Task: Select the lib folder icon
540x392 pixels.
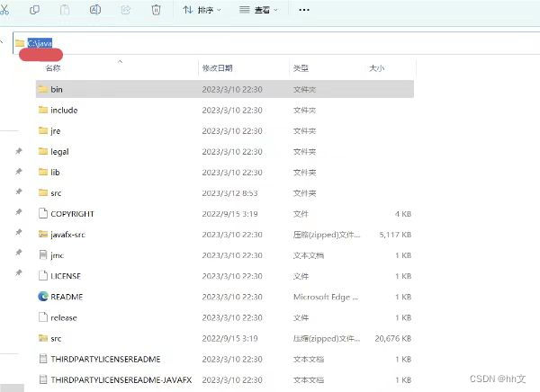Action: tap(43, 172)
